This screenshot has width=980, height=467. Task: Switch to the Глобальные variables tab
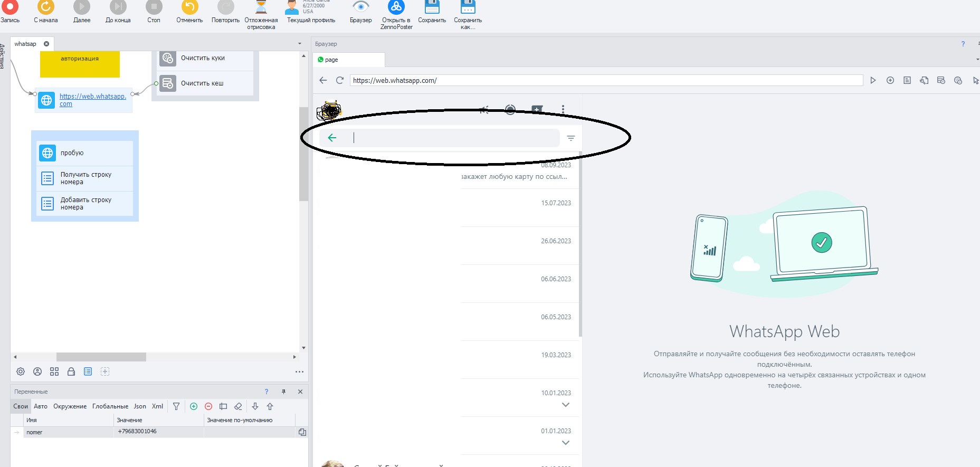[110, 406]
